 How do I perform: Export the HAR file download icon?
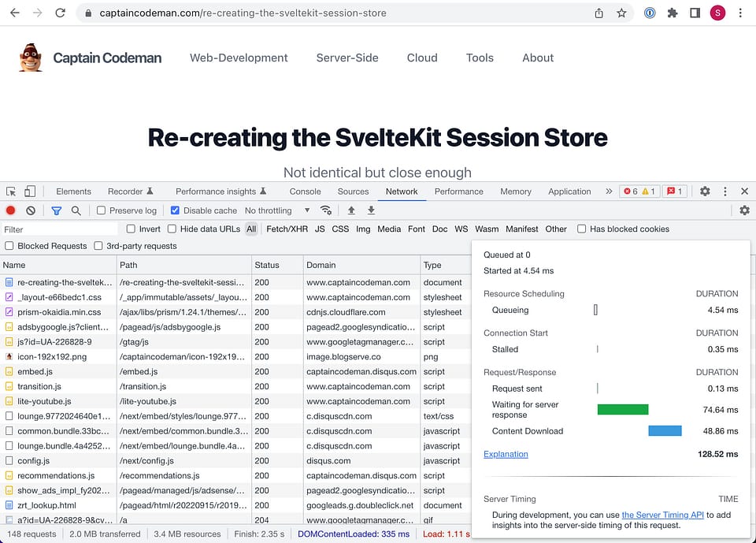(x=370, y=210)
